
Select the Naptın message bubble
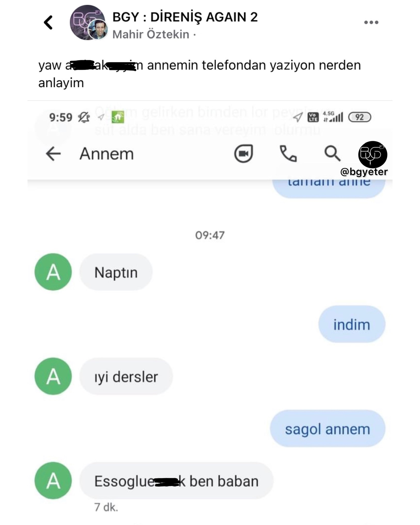click(x=116, y=272)
